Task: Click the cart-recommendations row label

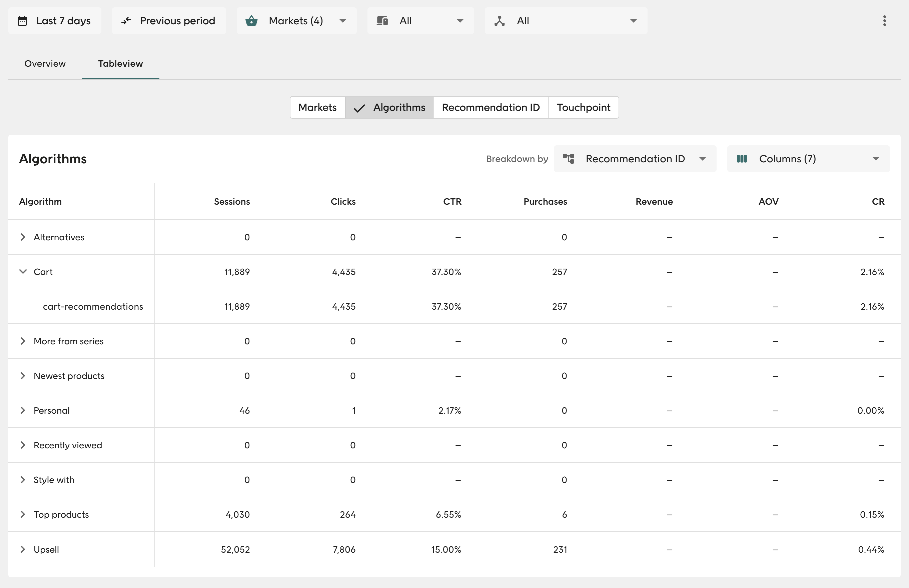Action: 93,307
